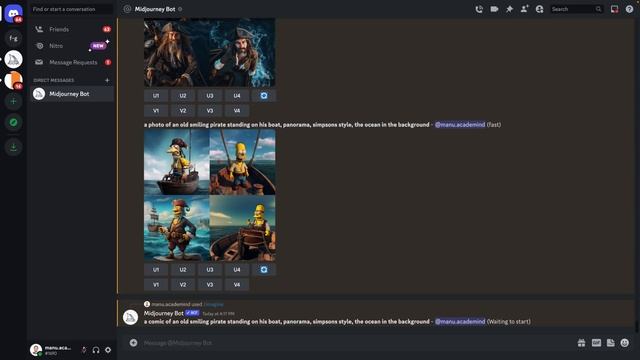
Task: Open the orange server icon in sidebar
Action: (x=13, y=80)
